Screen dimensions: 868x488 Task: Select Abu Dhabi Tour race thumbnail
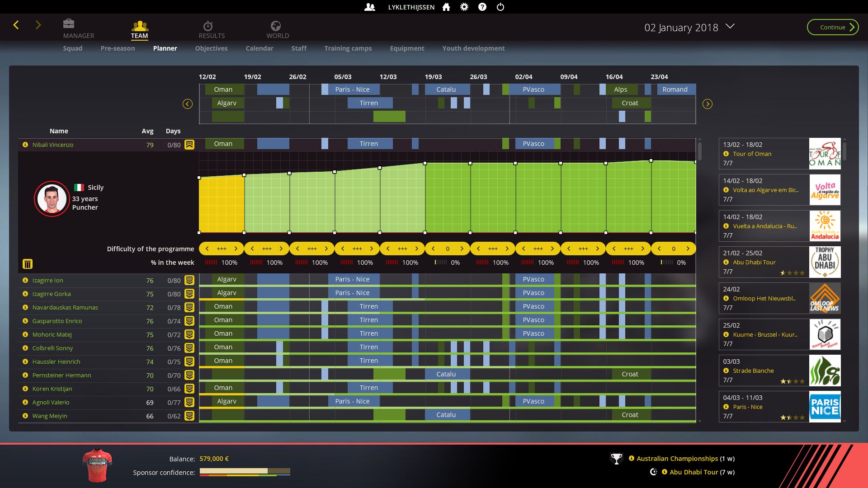coord(825,262)
